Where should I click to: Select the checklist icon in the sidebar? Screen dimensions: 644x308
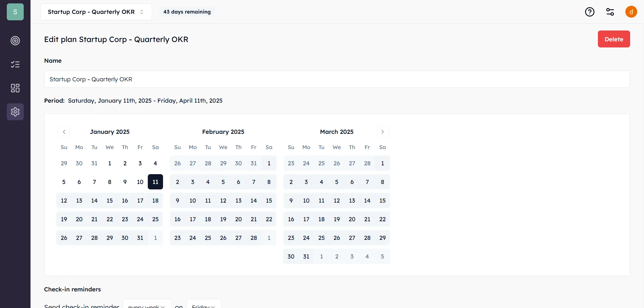(x=15, y=64)
